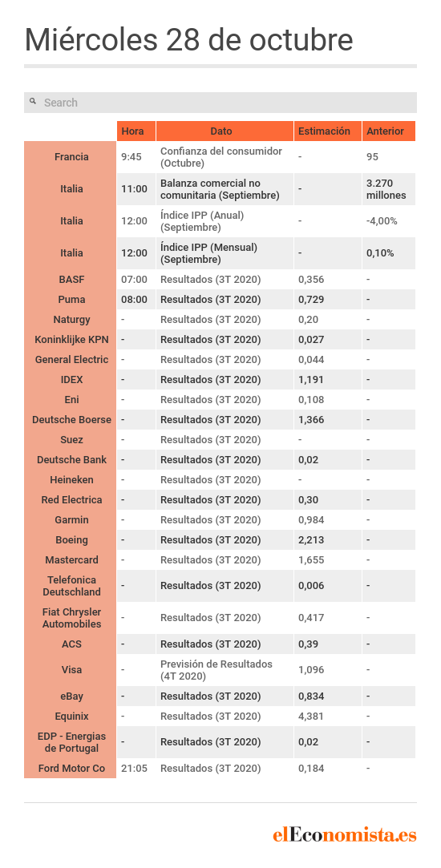This screenshot has height=868, width=441.
Task: Select the Ford Motor Co row
Action: (220, 769)
